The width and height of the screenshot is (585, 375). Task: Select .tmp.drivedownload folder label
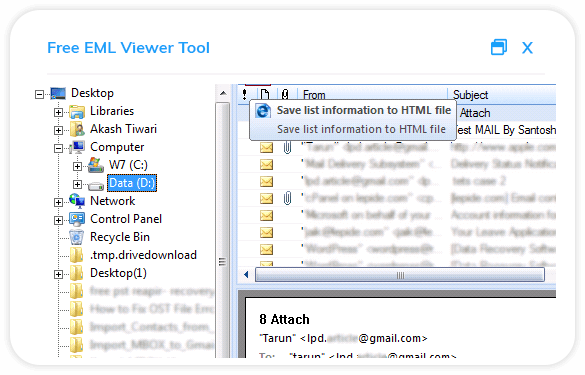(144, 255)
